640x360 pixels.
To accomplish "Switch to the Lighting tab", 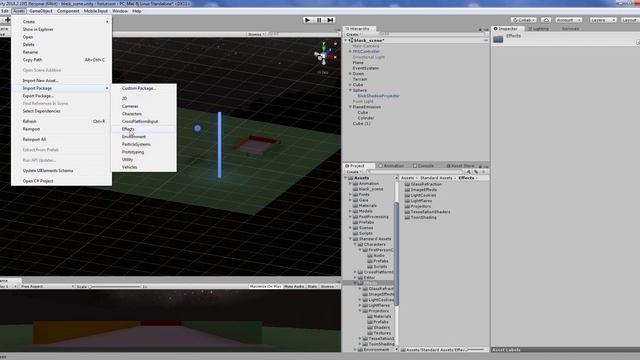I will click(538, 29).
